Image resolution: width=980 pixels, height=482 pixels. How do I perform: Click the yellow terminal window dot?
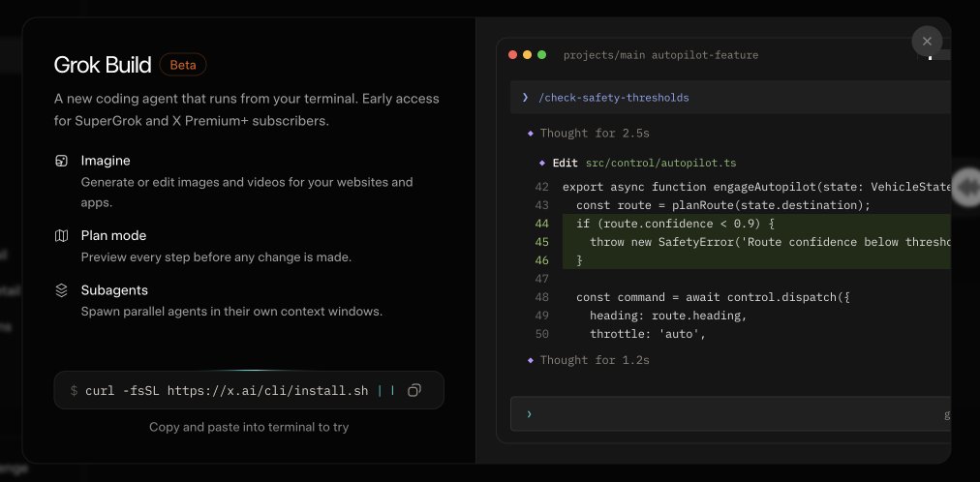coord(527,55)
